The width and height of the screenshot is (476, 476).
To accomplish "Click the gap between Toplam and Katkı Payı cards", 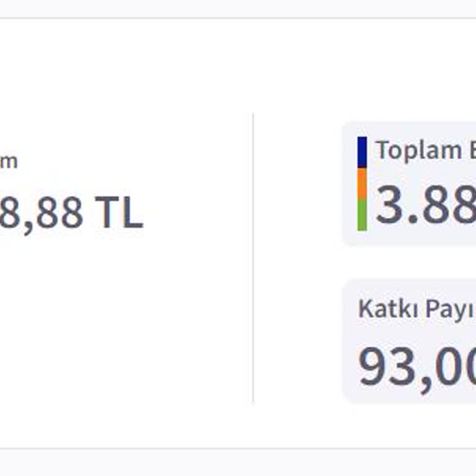I will 409,262.
